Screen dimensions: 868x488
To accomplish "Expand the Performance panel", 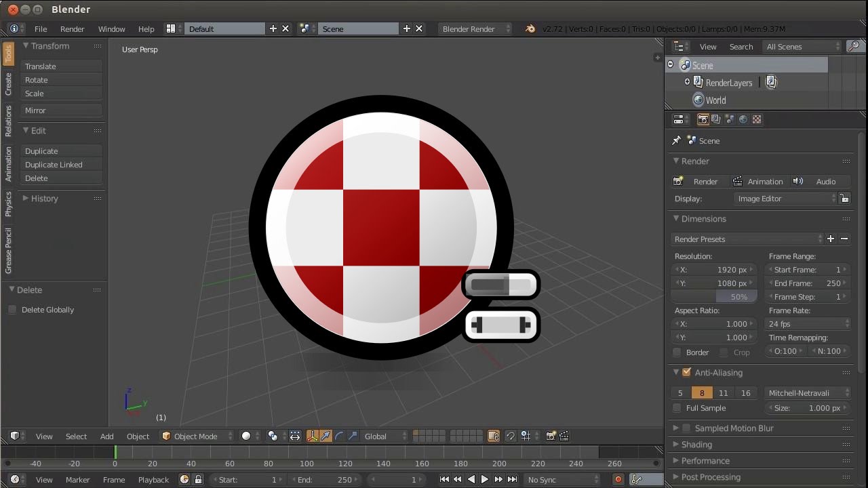I will 705,461.
